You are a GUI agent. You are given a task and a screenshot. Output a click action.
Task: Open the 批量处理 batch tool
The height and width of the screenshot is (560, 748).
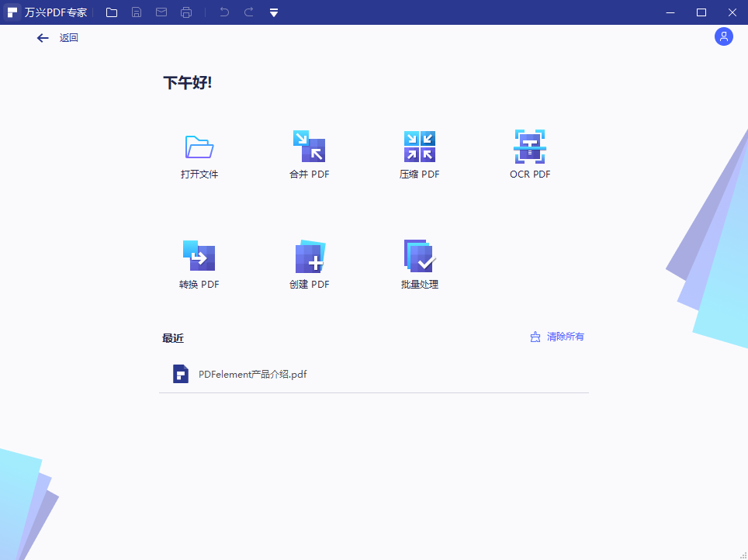pyautogui.click(x=419, y=262)
